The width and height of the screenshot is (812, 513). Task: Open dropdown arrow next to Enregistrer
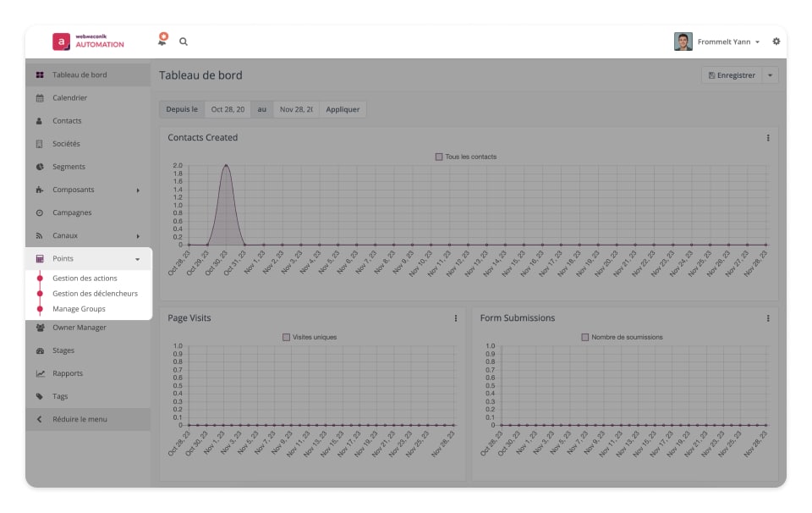pyautogui.click(x=770, y=75)
